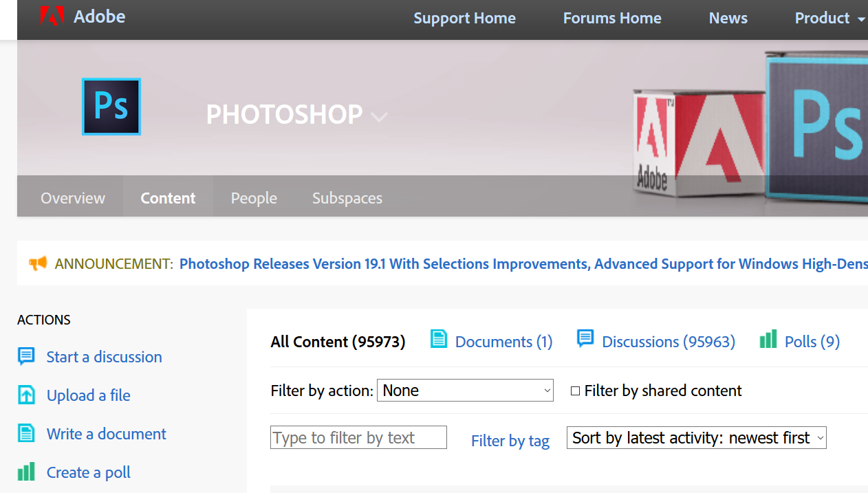The width and height of the screenshot is (868, 493).
Task: Click the Upload a file arrow icon
Action: (x=26, y=395)
